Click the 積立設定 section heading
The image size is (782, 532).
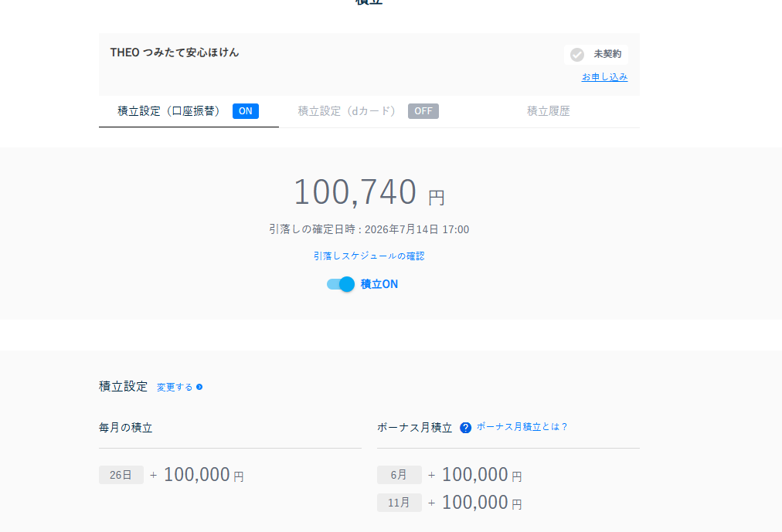[123, 387]
